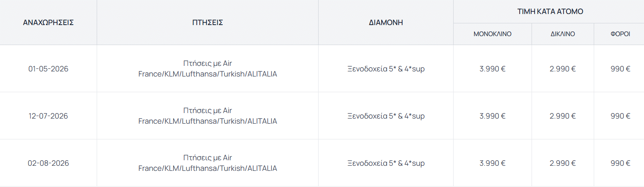The width and height of the screenshot is (644, 187).
Task: Click the 990 € taxes for 02-08-2026
Action: (x=620, y=163)
